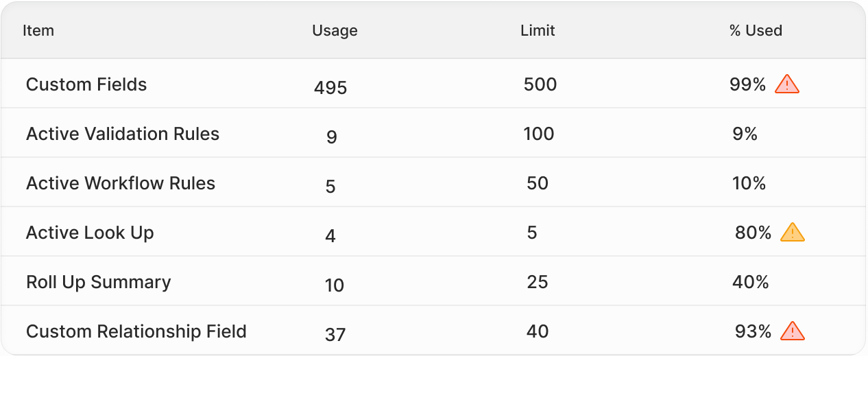Click the orange warning icon beside 80%
Image resolution: width=868 pixels, height=400 pixels.
pos(793,233)
